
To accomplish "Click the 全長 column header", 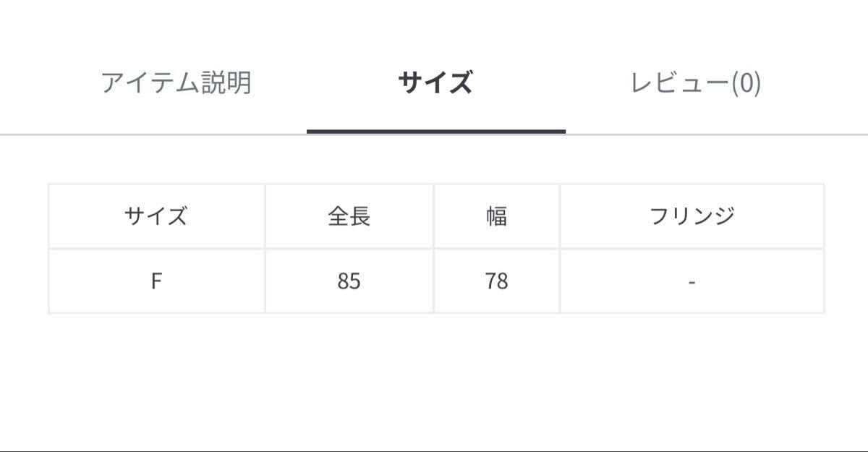I will click(349, 216).
